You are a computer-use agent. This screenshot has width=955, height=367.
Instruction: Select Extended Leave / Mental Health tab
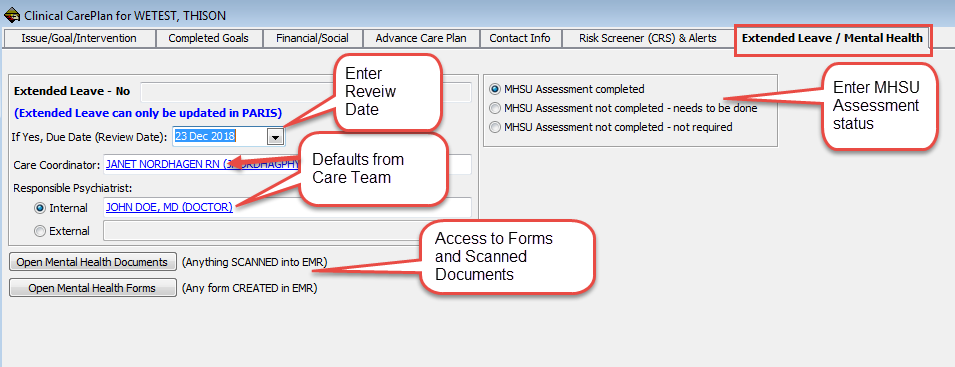click(x=832, y=38)
